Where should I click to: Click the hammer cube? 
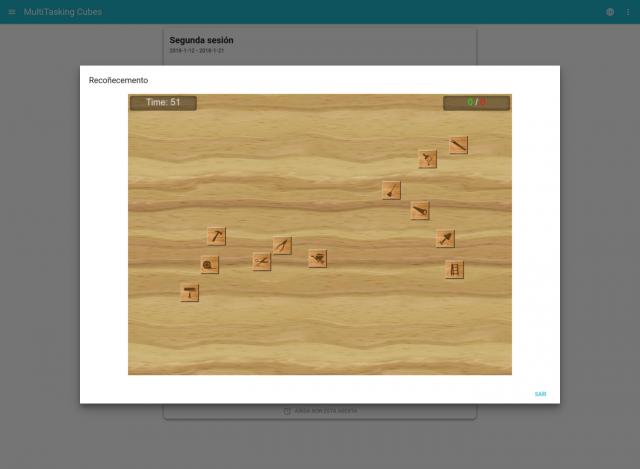coord(216,236)
